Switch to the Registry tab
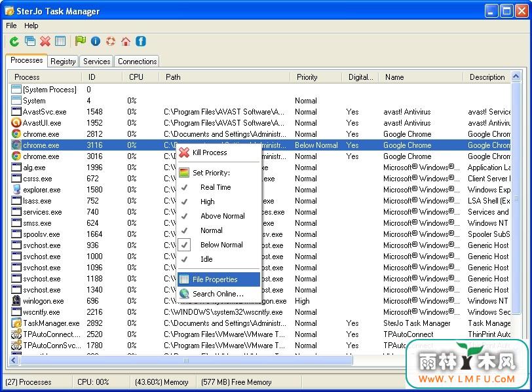 (x=63, y=62)
